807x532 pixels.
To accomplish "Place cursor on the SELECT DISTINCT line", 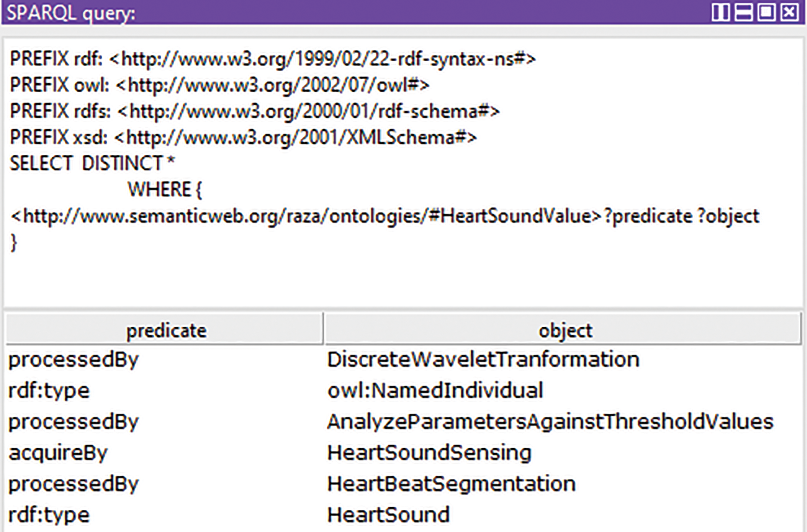I will 92,163.
